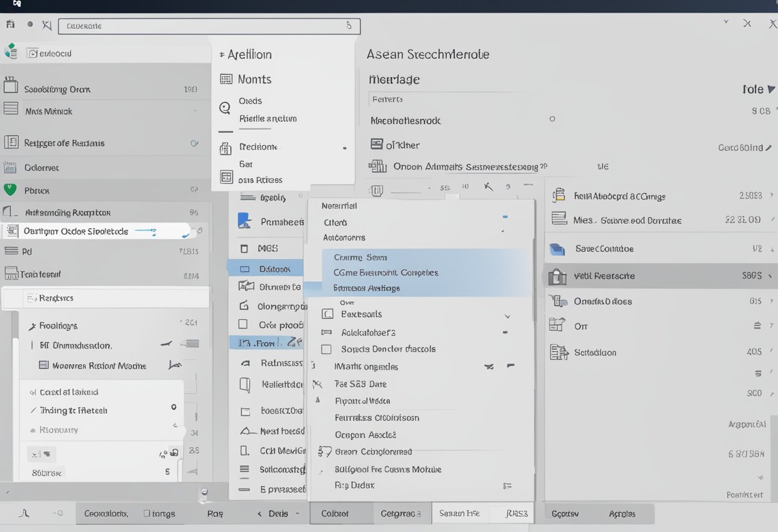Click the Nomts grid icon in the menu
The image size is (778, 532).
(226, 79)
